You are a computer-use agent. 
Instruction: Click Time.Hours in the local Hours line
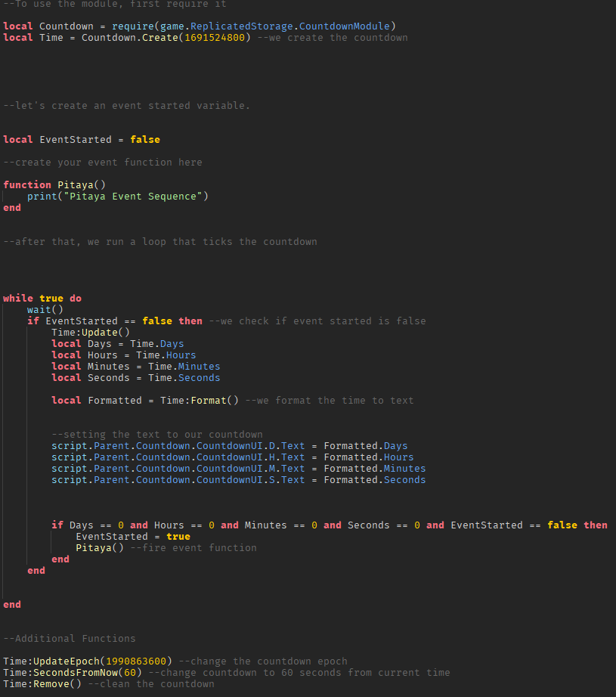166,355
